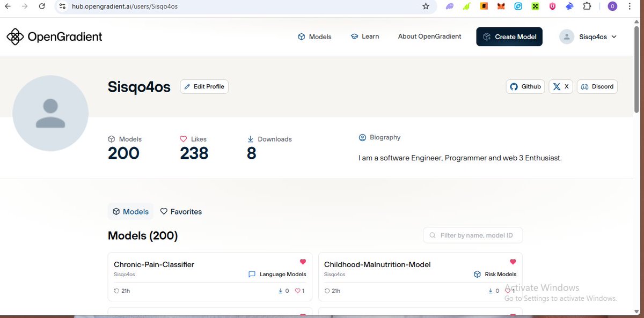644x318 pixels.
Task: Click the 21h timestamp on Chronic-Pain-Classifier
Action: point(122,291)
